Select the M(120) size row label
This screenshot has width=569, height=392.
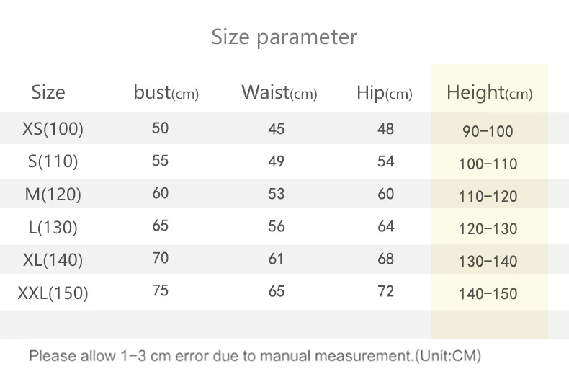click(x=53, y=194)
